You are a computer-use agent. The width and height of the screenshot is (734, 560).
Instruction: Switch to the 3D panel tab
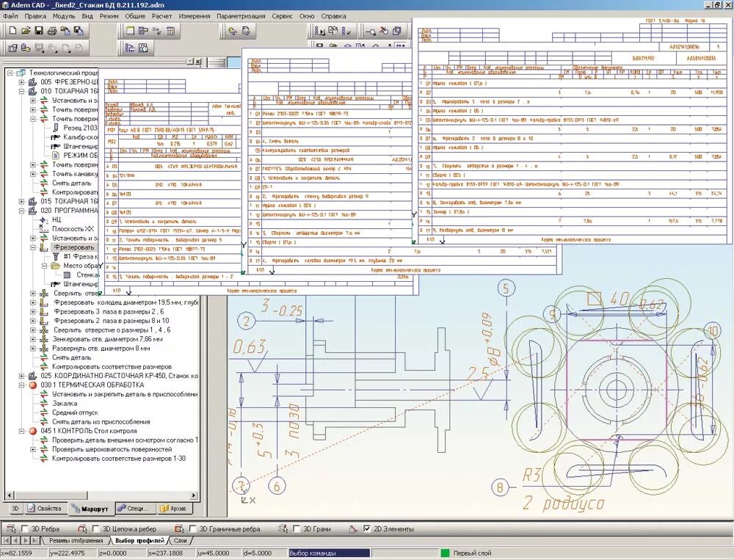coord(15,508)
